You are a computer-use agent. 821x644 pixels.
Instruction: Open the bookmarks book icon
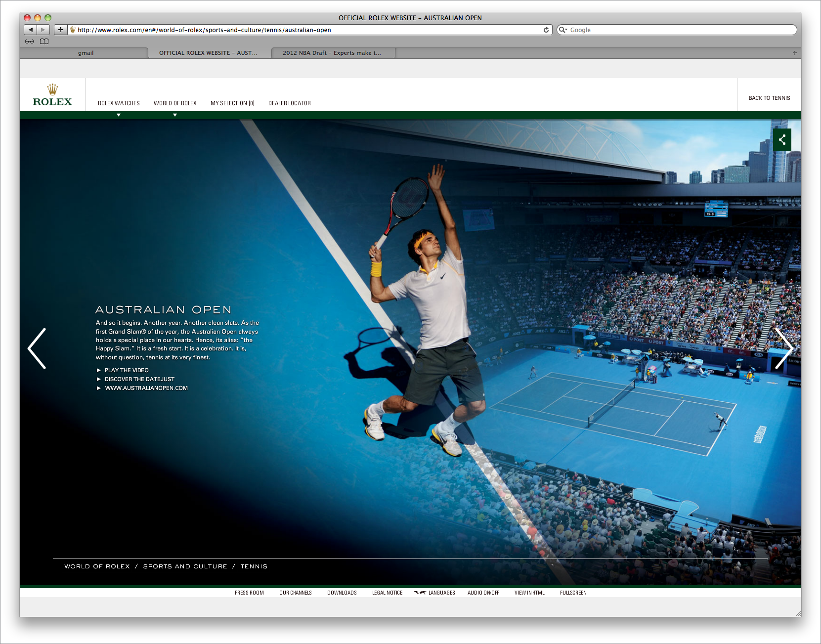pyautogui.click(x=44, y=42)
